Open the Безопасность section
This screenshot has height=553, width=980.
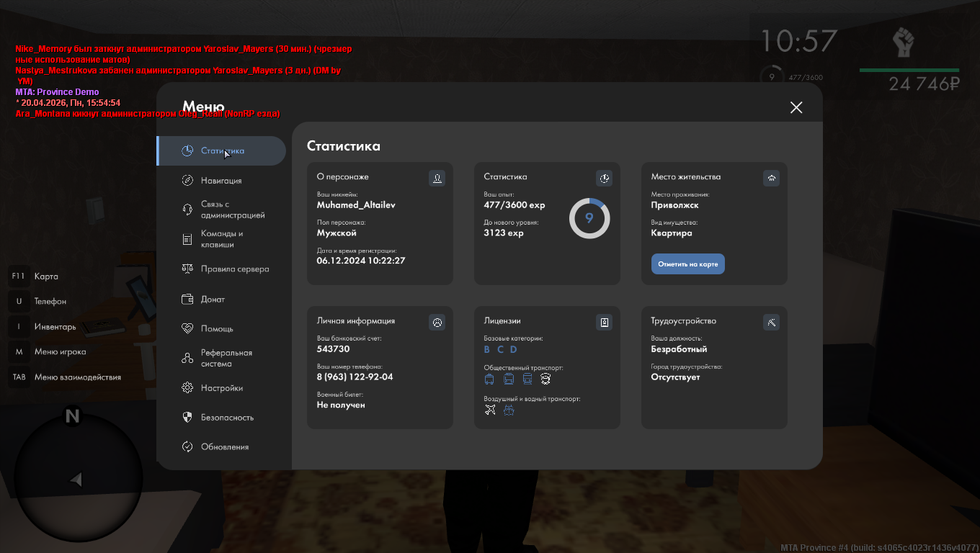pos(227,418)
